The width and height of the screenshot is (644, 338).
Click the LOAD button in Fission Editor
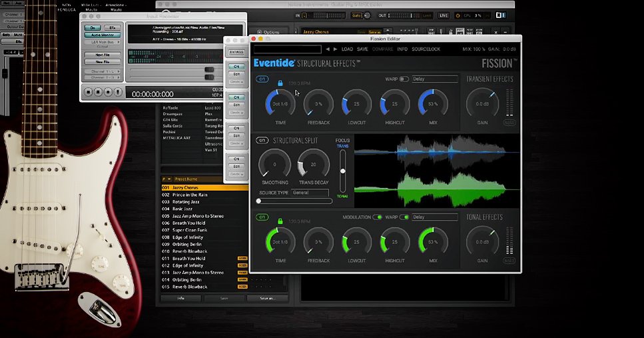pyautogui.click(x=347, y=49)
